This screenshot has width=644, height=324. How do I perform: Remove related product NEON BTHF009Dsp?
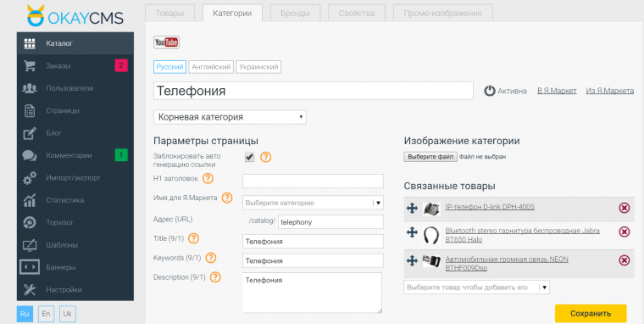pyautogui.click(x=624, y=260)
